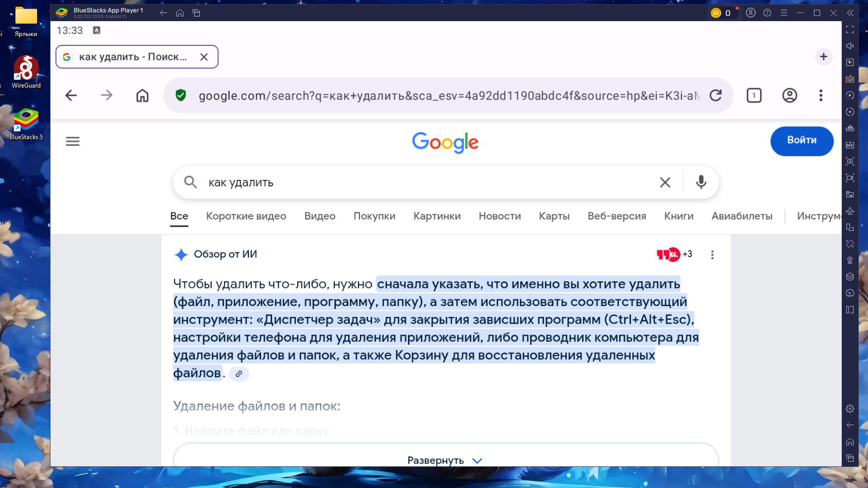
Task: Copy the AI overview link icon
Action: (x=239, y=374)
